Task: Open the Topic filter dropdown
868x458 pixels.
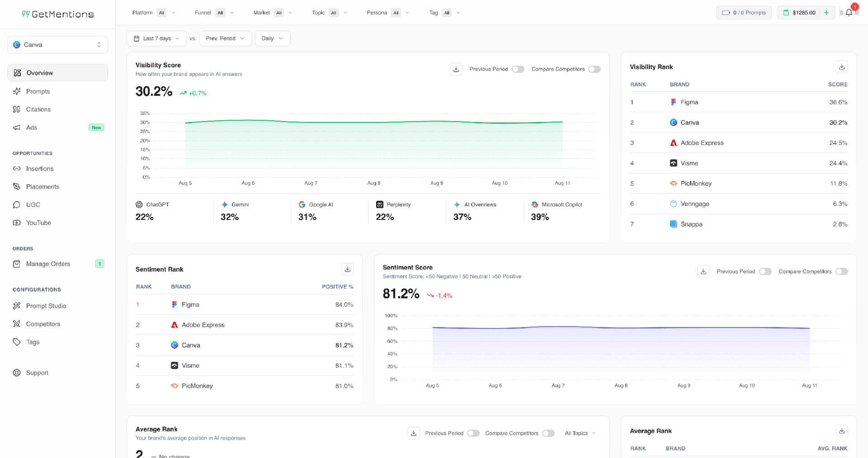Action: pyautogui.click(x=330, y=13)
